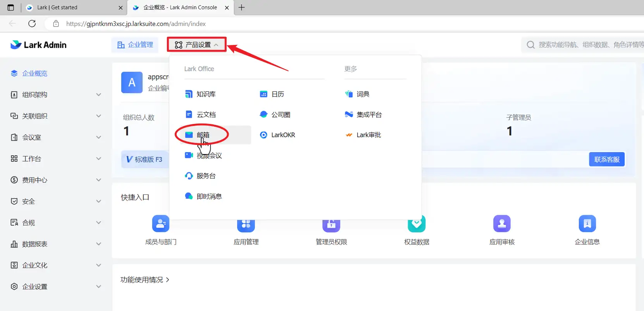Click the 权益数据 shortcut icon

[x=417, y=224]
